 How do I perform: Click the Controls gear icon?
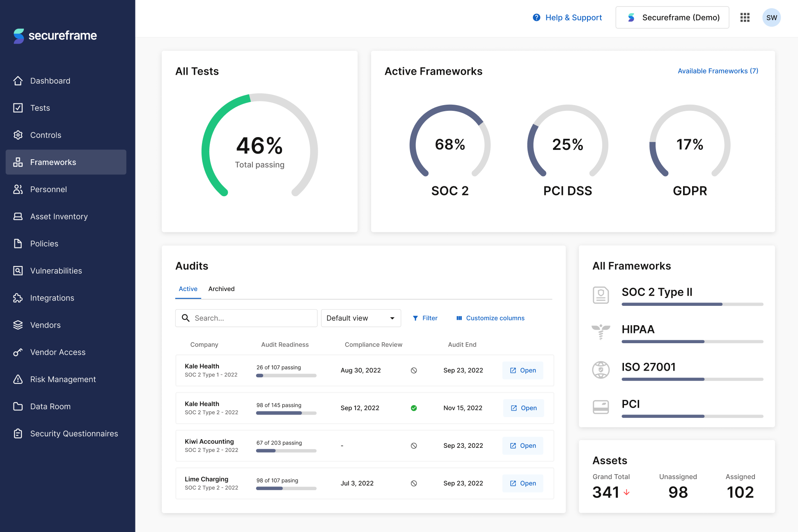click(18, 135)
